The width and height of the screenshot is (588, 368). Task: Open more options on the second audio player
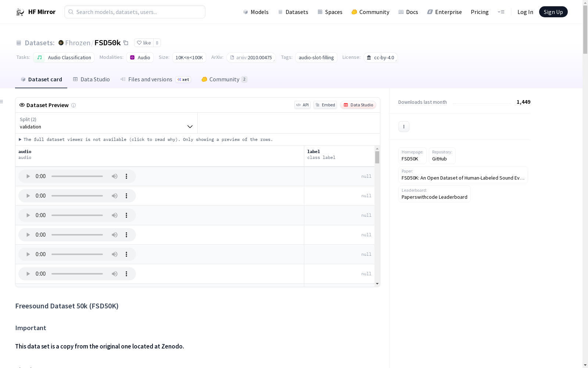tap(126, 196)
